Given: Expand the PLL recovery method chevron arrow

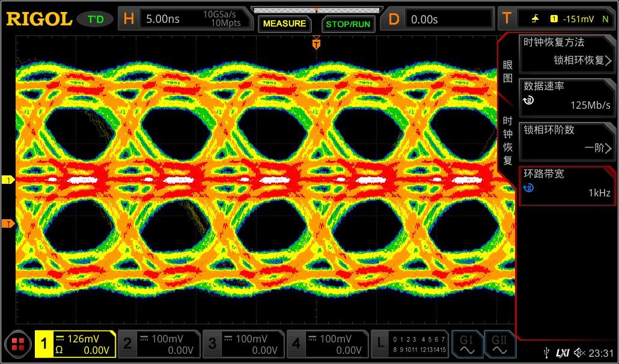Looking at the screenshot, I should (608, 61).
